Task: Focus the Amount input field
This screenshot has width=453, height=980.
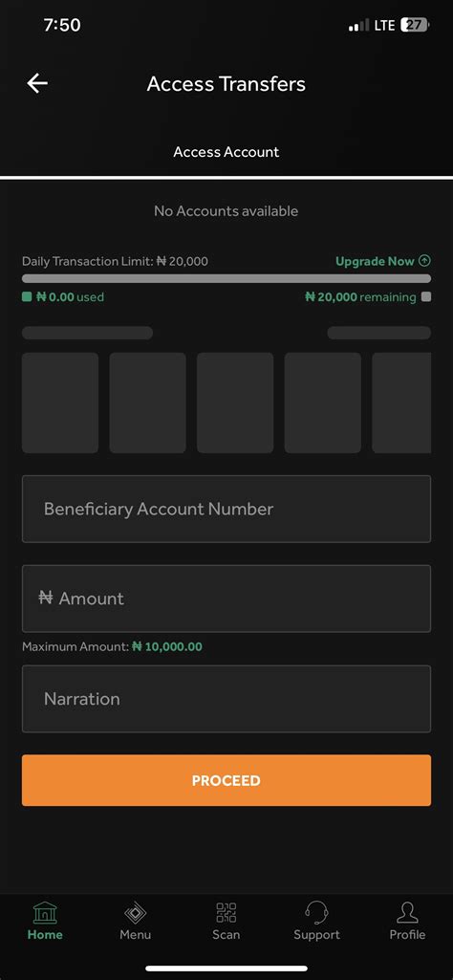Action: coord(226,599)
